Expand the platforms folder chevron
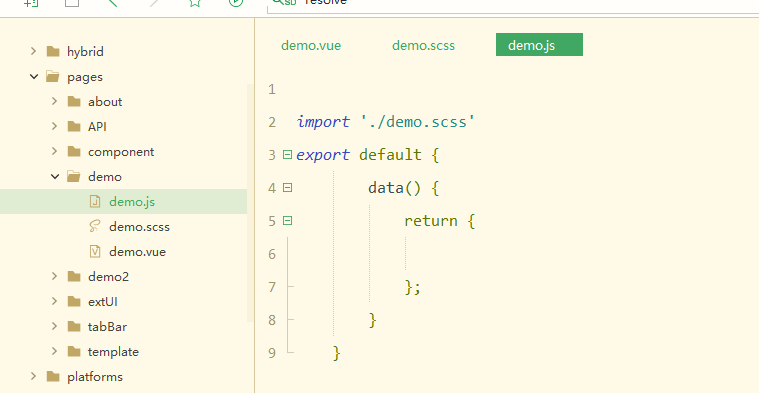 33,376
